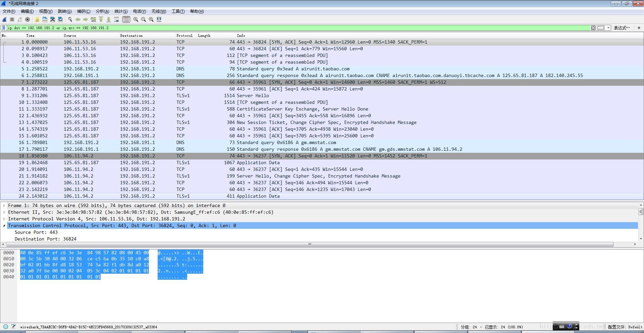Click in display filter input field
This screenshot has width=644, height=333.
pyautogui.click(x=299, y=28)
